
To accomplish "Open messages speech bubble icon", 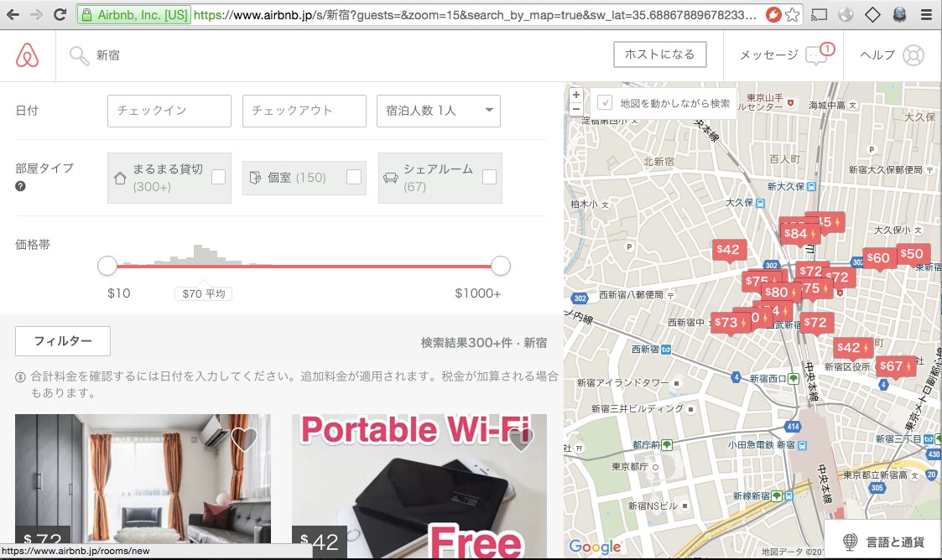I will click(816, 56).
